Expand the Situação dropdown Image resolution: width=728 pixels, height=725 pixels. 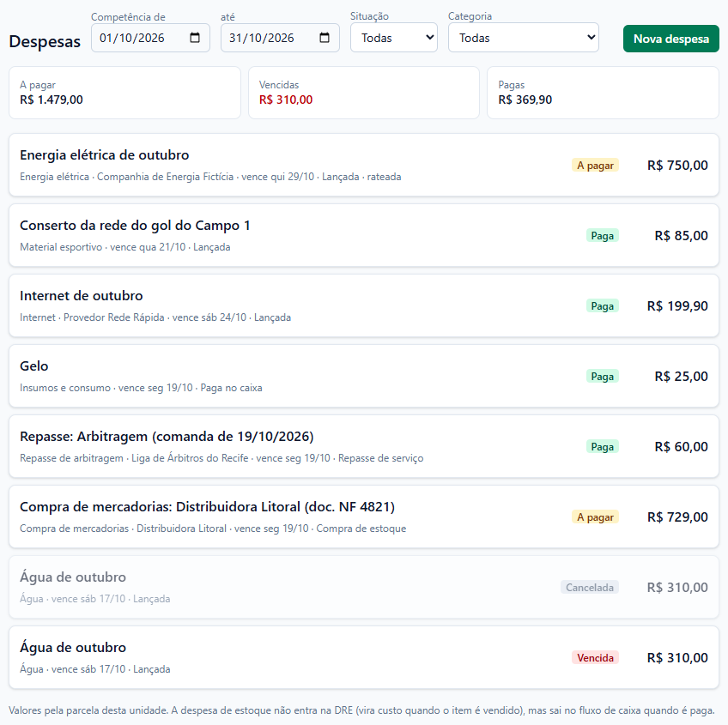click(394, 38)
